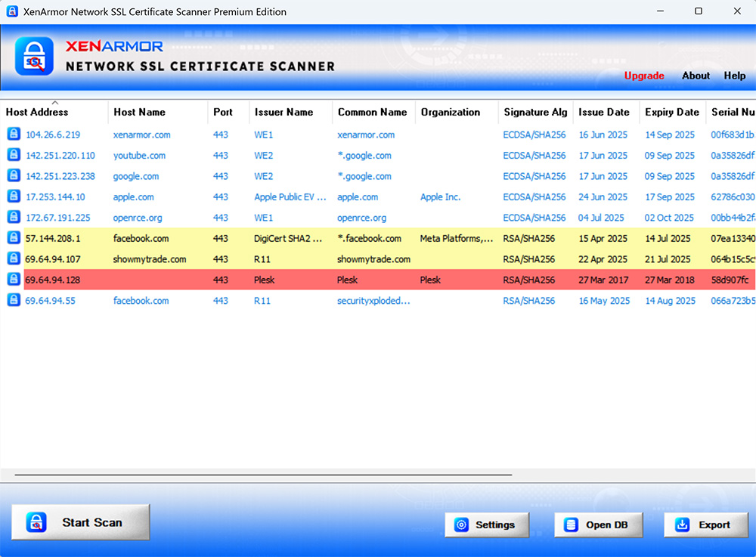Select host name openrce.org
The image size is (756, 557).
(138, 218)
